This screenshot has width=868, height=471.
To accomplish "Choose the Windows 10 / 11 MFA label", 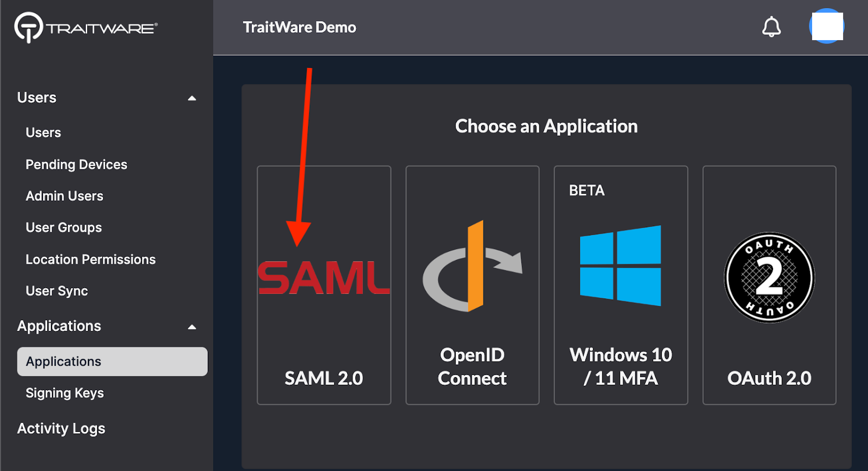I will click(x=621, y=366).
